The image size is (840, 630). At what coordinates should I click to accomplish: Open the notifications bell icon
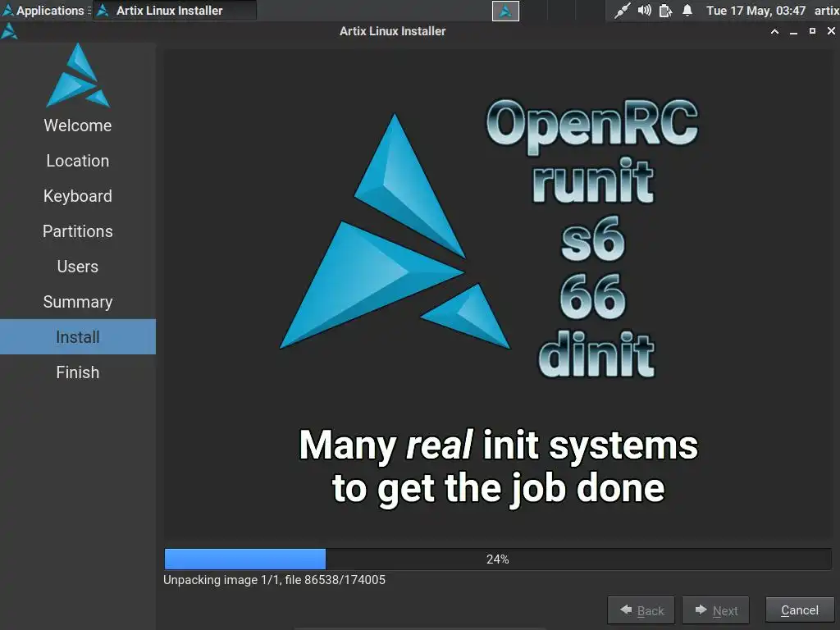coord(687,11)
